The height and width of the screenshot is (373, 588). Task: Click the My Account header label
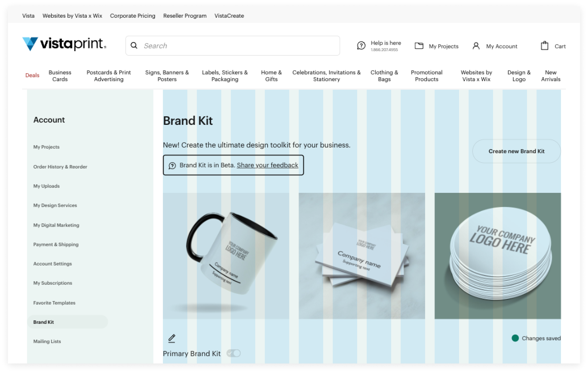502,46
